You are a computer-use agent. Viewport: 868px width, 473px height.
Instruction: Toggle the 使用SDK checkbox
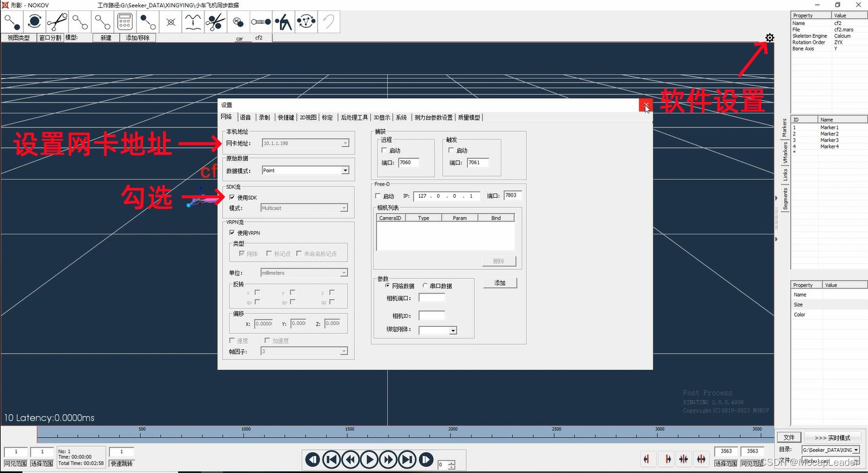232,198
